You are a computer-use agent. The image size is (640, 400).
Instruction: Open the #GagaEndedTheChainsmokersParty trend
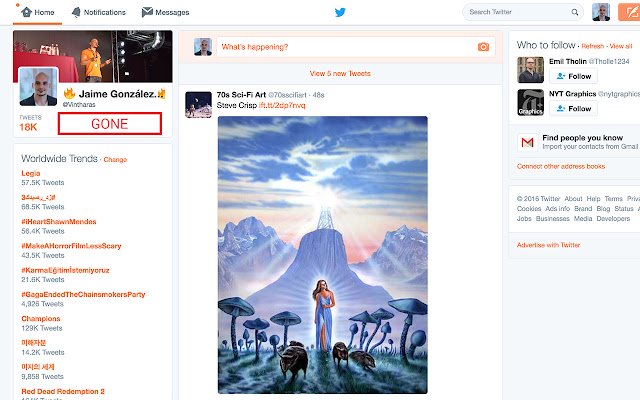pyautogui.click(x=83, y=294)
